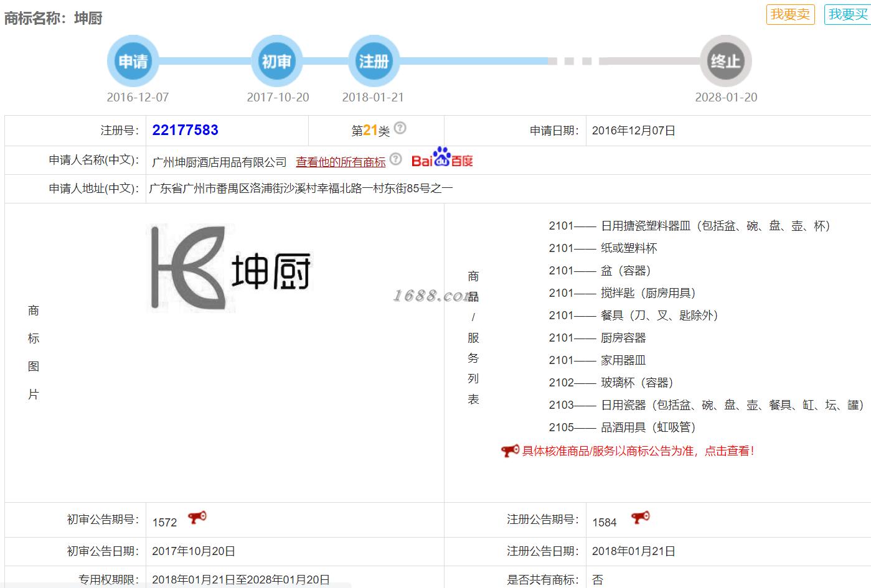
Task: Click the 商标名称：坤厨 heading
Action: coord(54,18)
